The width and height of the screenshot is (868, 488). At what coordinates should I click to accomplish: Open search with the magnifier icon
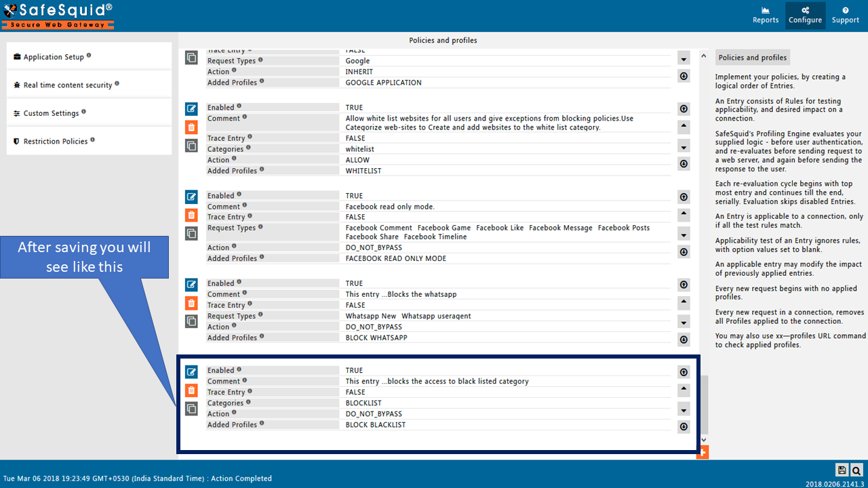click(x=856, y=470)
